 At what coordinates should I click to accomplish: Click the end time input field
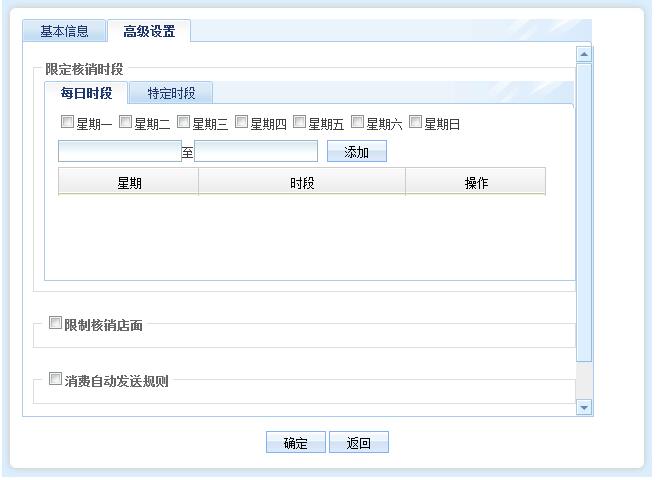click(256, 152)
